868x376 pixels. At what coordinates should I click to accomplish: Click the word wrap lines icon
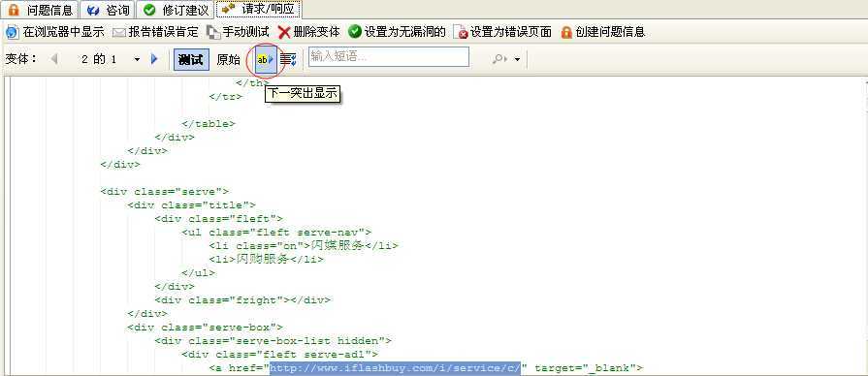[x=288, y=59]
